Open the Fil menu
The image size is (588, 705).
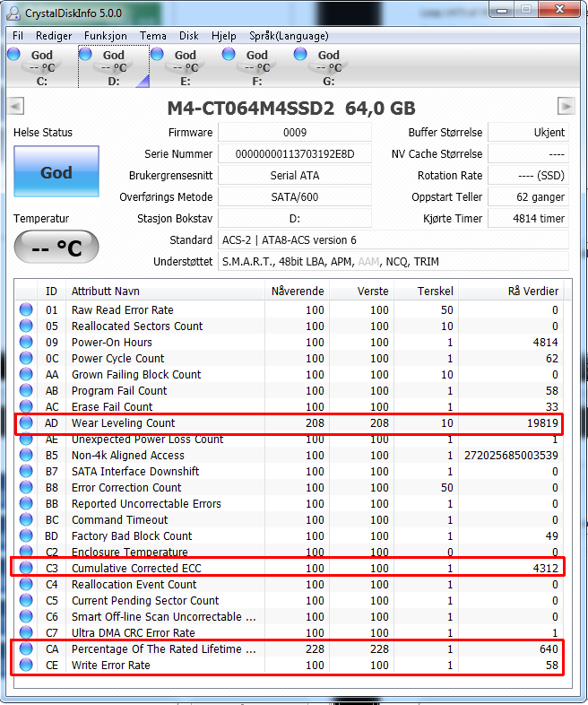pos(18,36)
